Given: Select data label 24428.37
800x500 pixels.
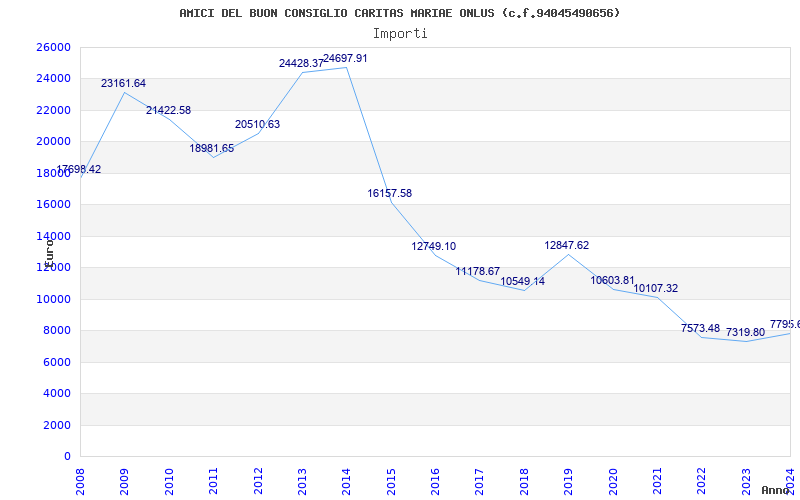Looking at the screenshot, I should [301, 63].
